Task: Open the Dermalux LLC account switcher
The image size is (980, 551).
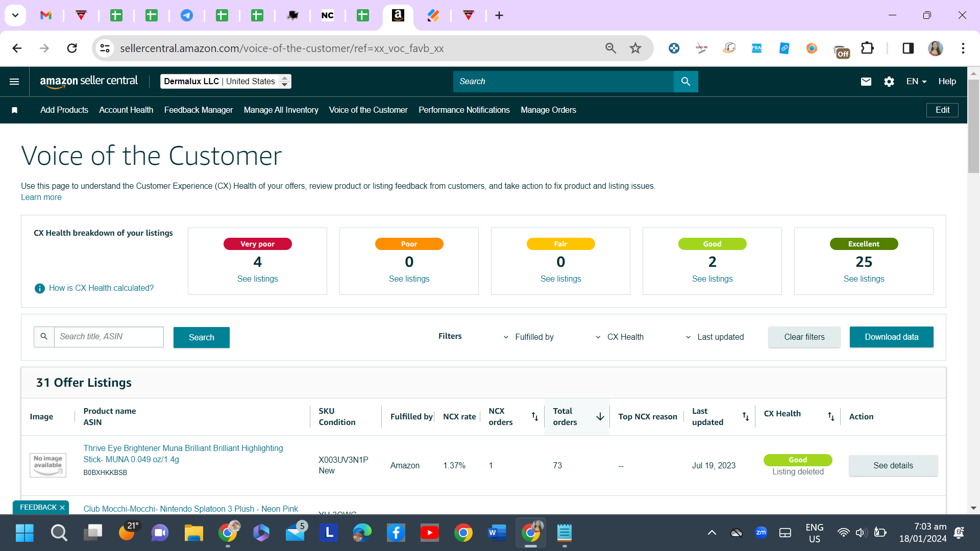Action: [x=226, y=82]
